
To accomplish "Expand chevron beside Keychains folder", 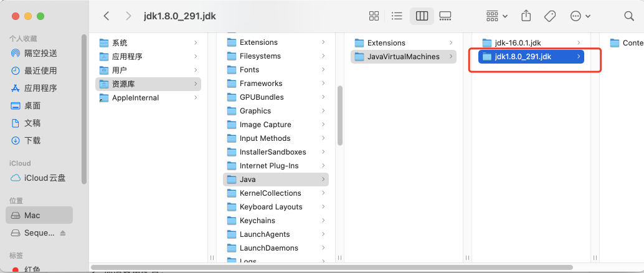I will pyautogui.click(x=324, y=221).
